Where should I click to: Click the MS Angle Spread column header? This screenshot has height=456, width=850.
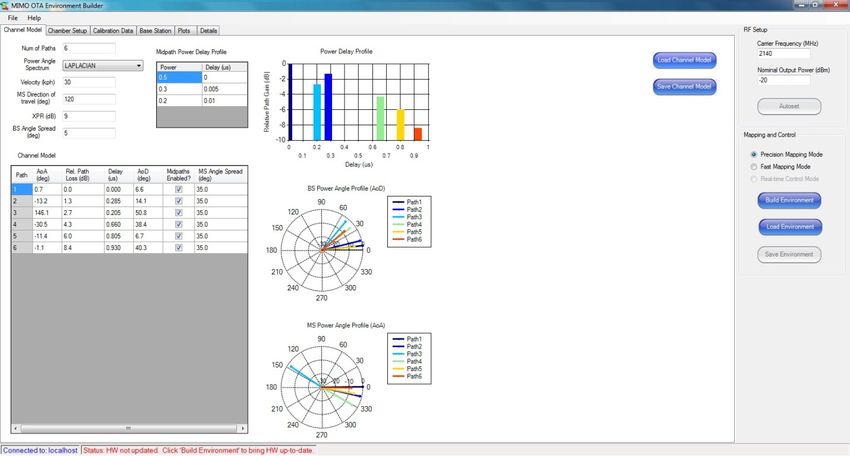pyautogui.click(x=221, y=175)
